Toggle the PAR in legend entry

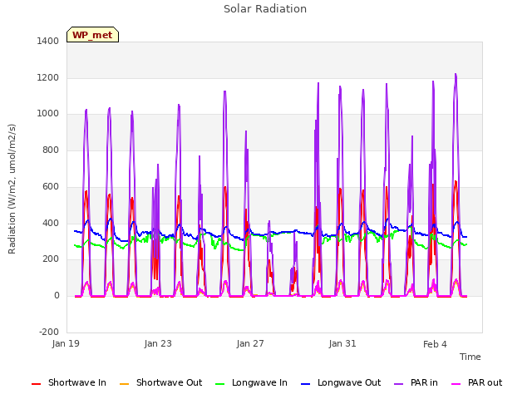click(x=416, y=382)
